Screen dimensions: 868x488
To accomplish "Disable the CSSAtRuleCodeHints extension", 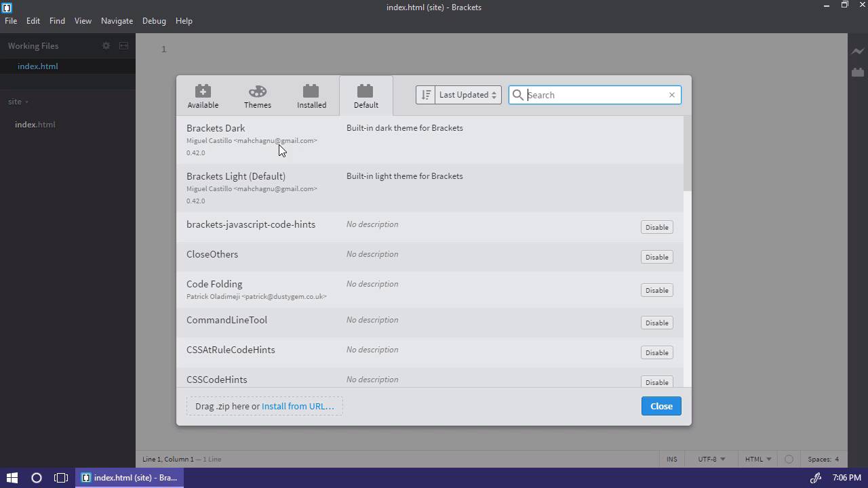I will (656, 352).
